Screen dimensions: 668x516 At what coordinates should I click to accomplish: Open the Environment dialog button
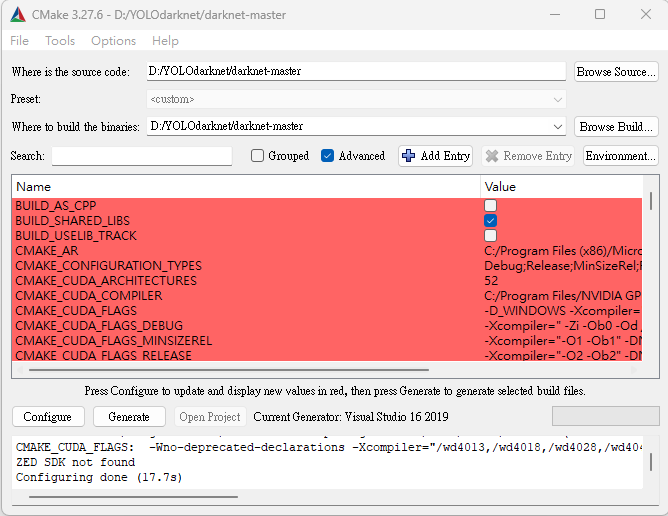pyautogui.click(x=620, y=156)
